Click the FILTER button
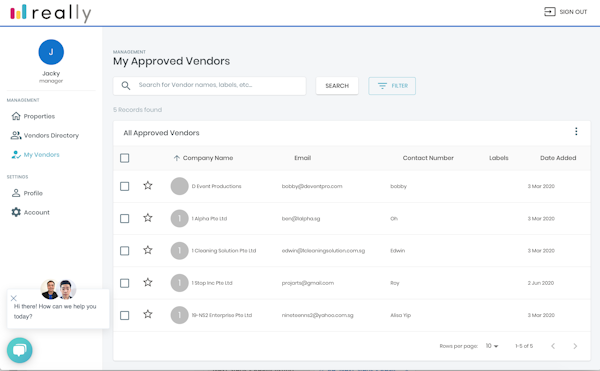Viewport: 600px width, 371px height. coord(392,86)
